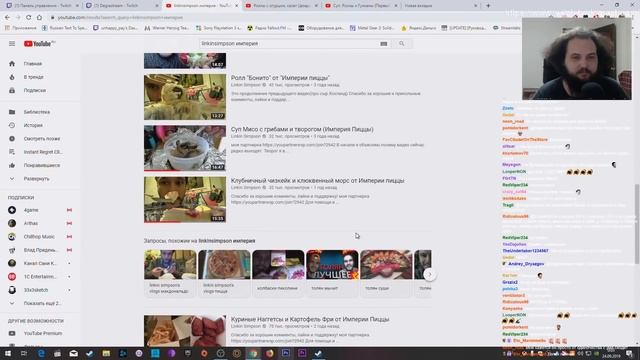Switch to Degradaam Twitch tab
The image size is (640, 360).
[122, 6]
